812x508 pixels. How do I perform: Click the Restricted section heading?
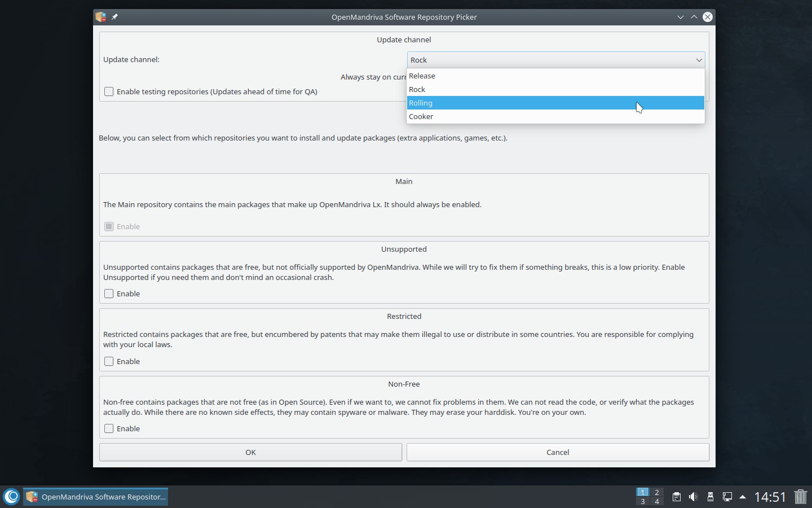[x=404, y=316]
